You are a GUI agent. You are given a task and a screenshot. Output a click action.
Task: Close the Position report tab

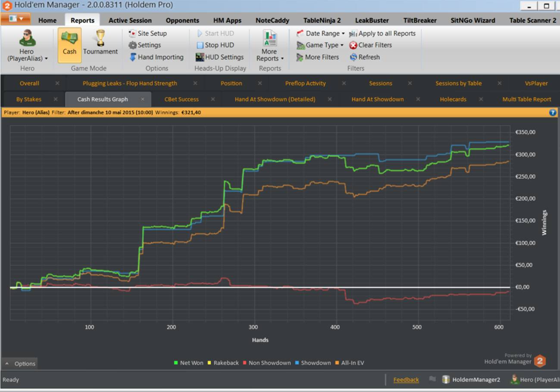click(260, 83)
